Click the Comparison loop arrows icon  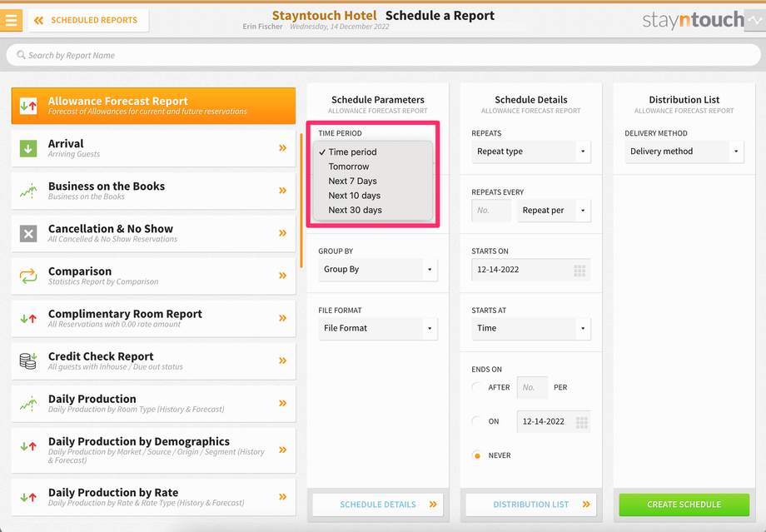28,276
